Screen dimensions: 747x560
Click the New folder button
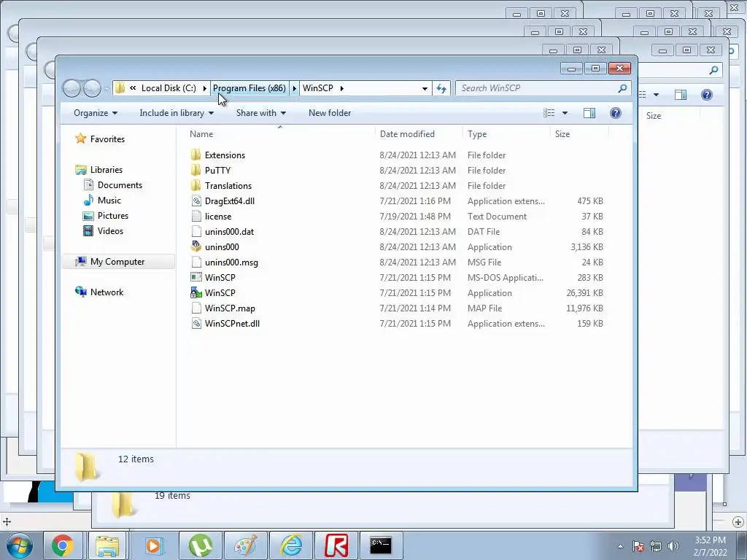pyautogui.click(x=330, y=113)
